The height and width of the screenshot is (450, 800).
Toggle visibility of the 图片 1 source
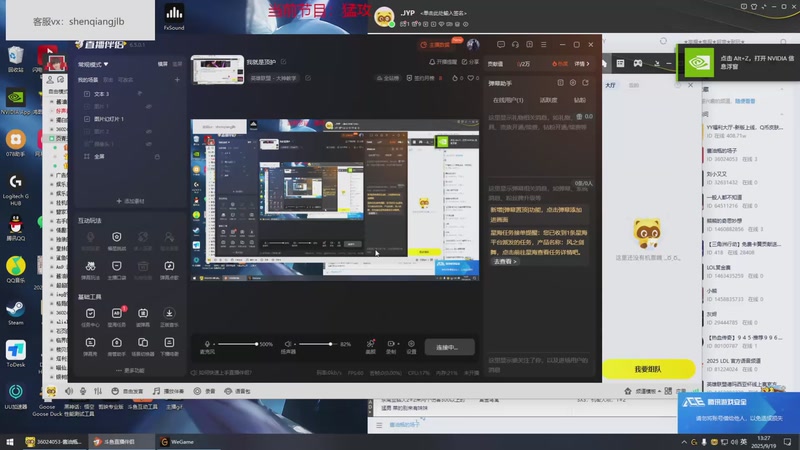[x=149, y=106]
